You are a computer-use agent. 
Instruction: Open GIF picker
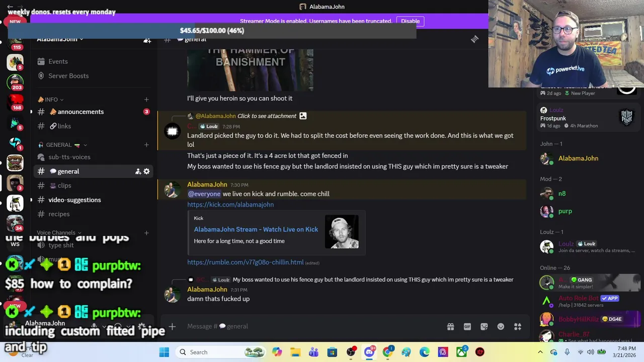[x=467, y=326]
